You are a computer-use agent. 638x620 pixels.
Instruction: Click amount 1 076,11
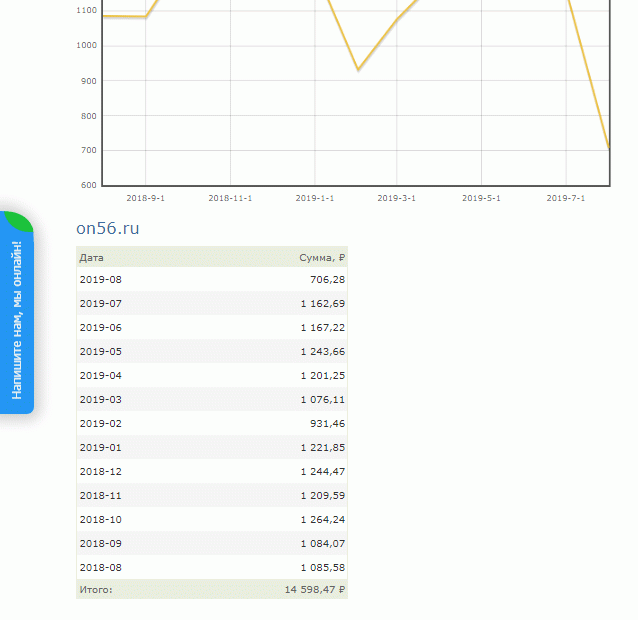(323, 400)
